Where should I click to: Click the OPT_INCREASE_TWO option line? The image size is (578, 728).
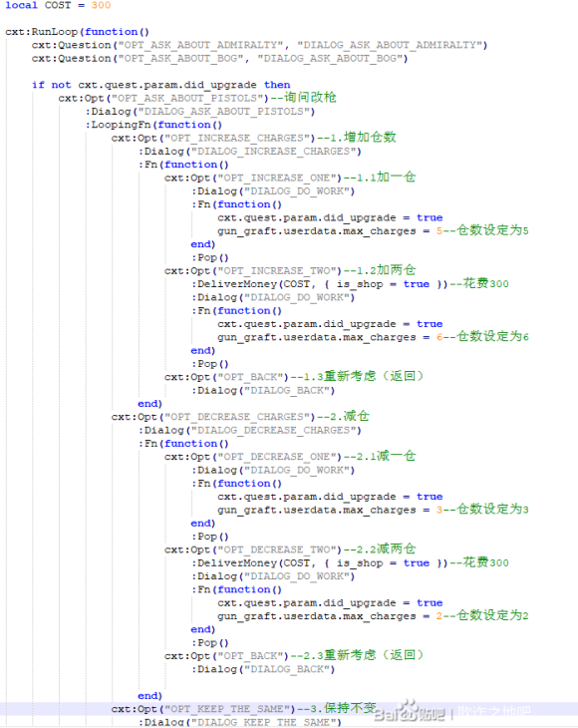(290, 270)
